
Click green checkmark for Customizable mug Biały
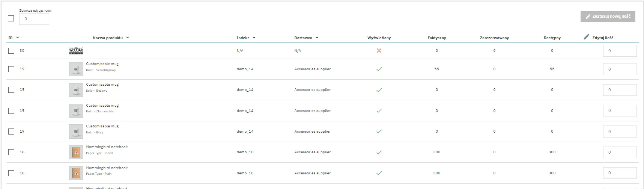click(x=379, y=132)
